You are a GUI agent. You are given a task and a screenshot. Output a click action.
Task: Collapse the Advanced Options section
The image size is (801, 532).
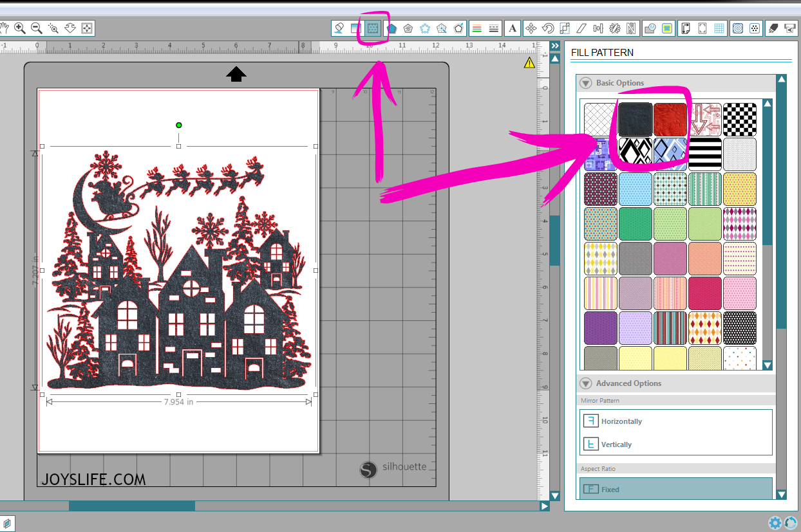tap(586, 383)
